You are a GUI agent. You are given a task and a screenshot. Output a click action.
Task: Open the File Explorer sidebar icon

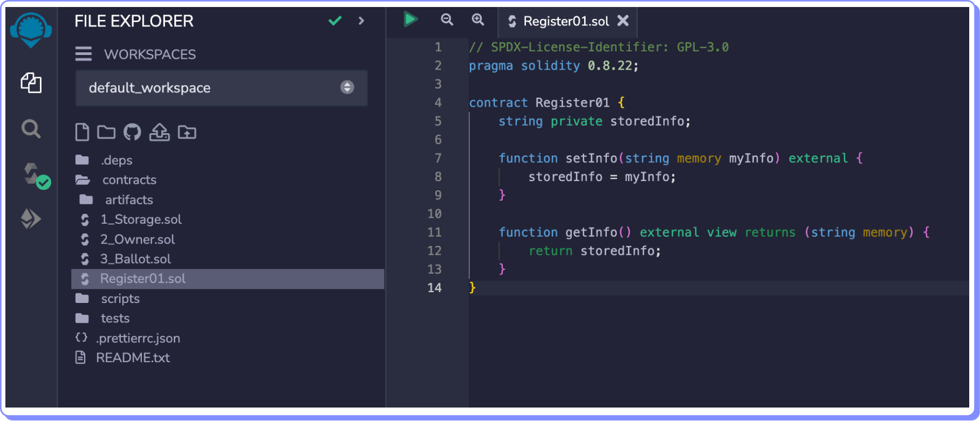click(31, 83)
